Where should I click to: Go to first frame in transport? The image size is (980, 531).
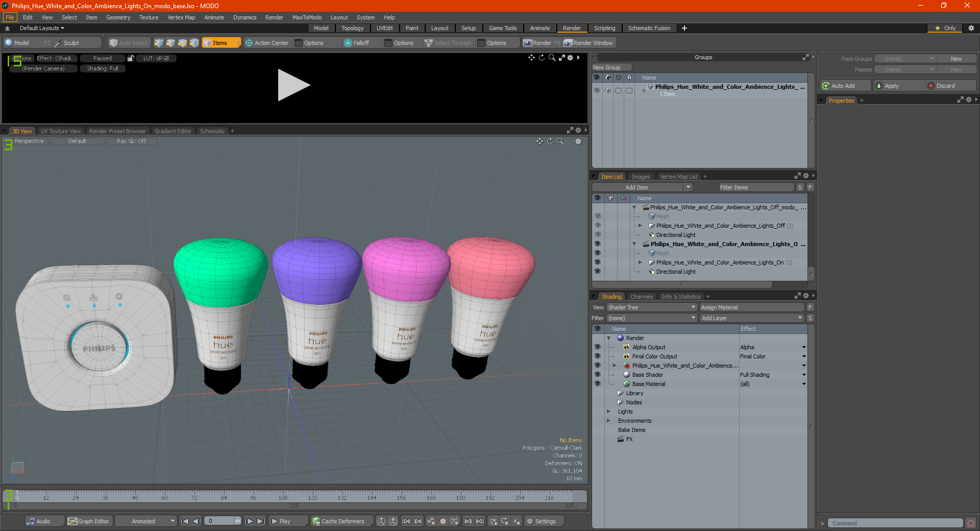click(185, 521)
